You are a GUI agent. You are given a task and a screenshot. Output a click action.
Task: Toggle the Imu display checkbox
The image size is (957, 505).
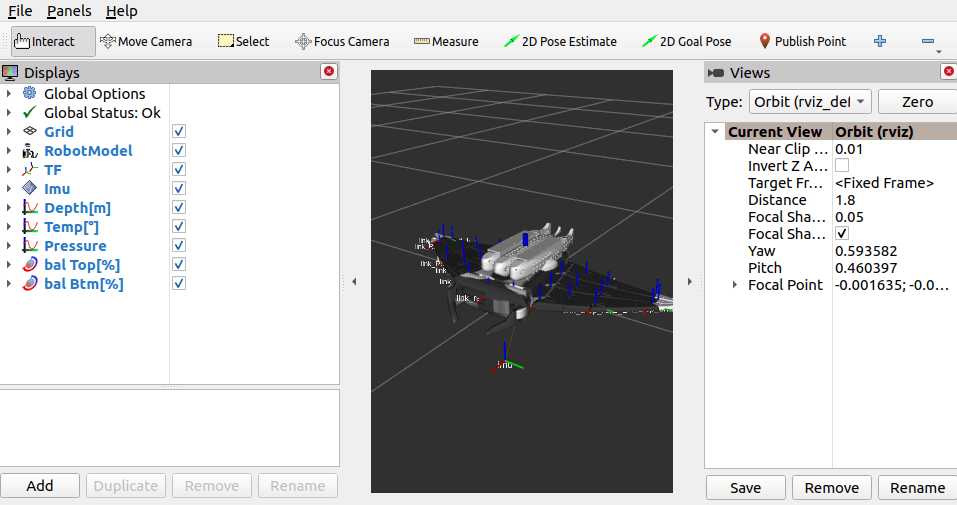point(179,188)
